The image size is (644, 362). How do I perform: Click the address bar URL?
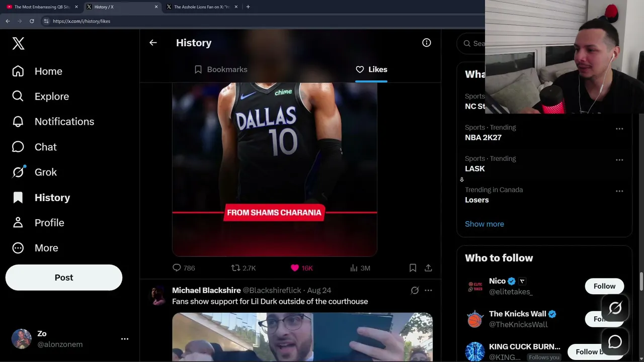tap(82, 21)
